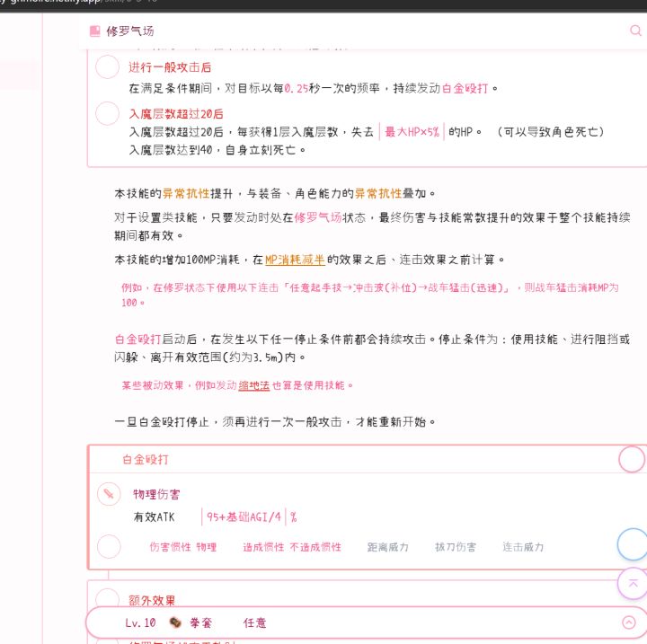Screen dimensions: 647x644
Task: Open the MP消耗减半 link
Action: (295, 260)
